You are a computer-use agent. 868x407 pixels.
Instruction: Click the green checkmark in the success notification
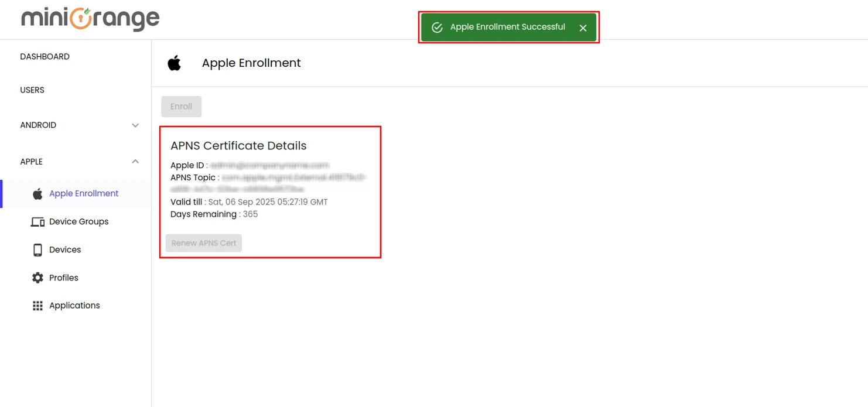coord(436,26)
